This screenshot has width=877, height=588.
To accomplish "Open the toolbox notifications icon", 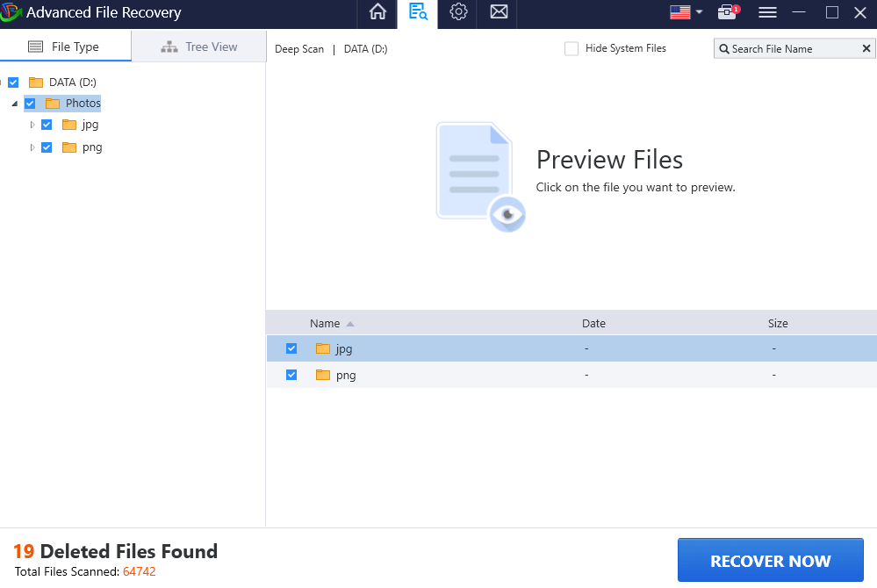I will tap(728, 11).
